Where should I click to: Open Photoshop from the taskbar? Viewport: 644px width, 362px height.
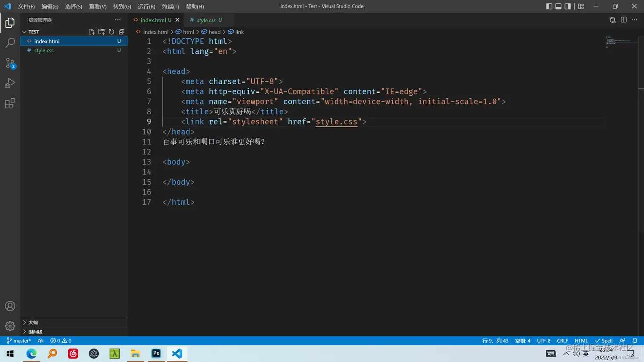[156, 353]
